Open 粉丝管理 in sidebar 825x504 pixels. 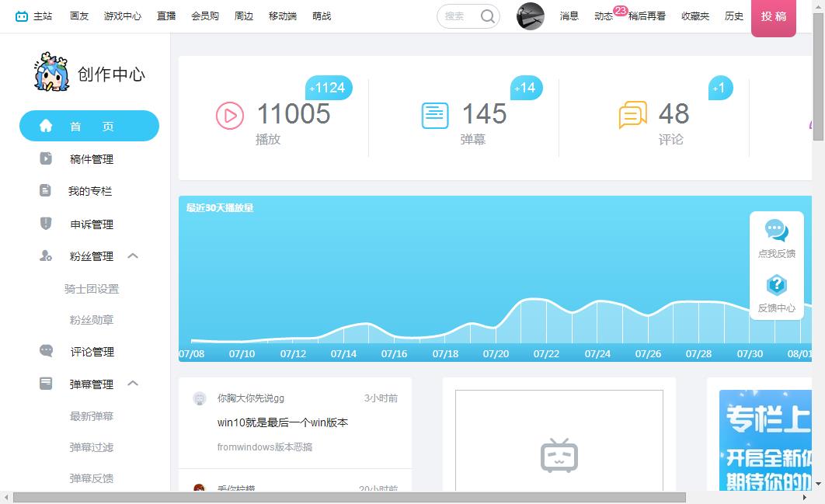pyautogui.click(x=92, y=256)
